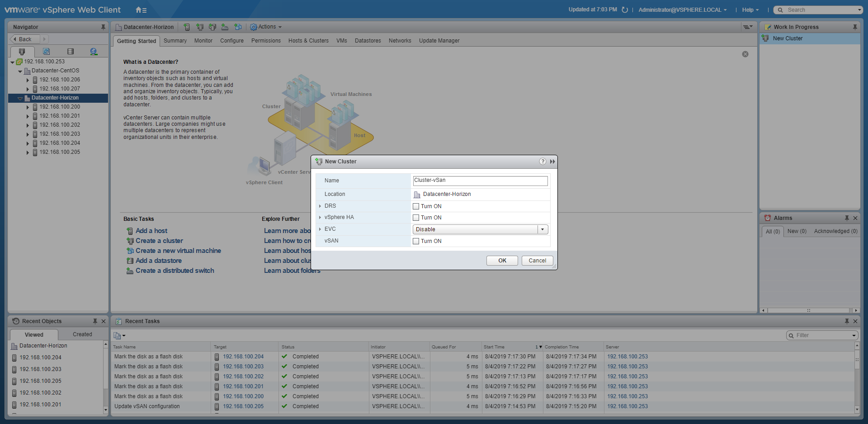Cancel the New Cluster dialog
868x424 pixels.
(x=537, y=261)
